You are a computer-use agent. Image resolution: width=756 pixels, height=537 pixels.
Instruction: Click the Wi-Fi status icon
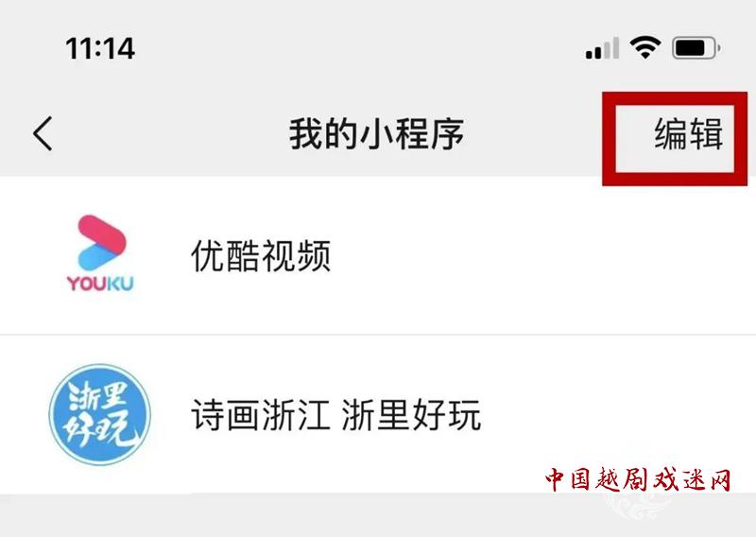tap(645, 47)
